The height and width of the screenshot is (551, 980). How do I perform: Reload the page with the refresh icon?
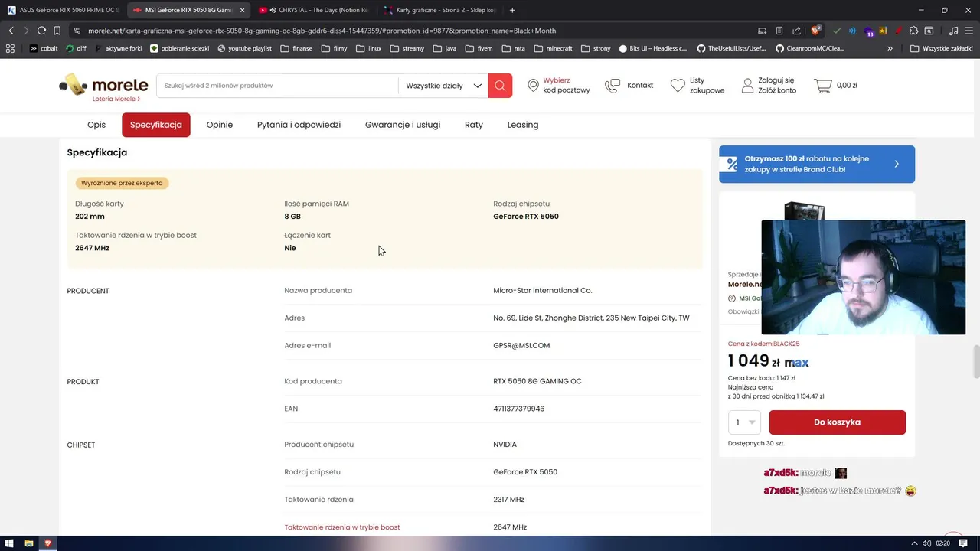(41, 31)
